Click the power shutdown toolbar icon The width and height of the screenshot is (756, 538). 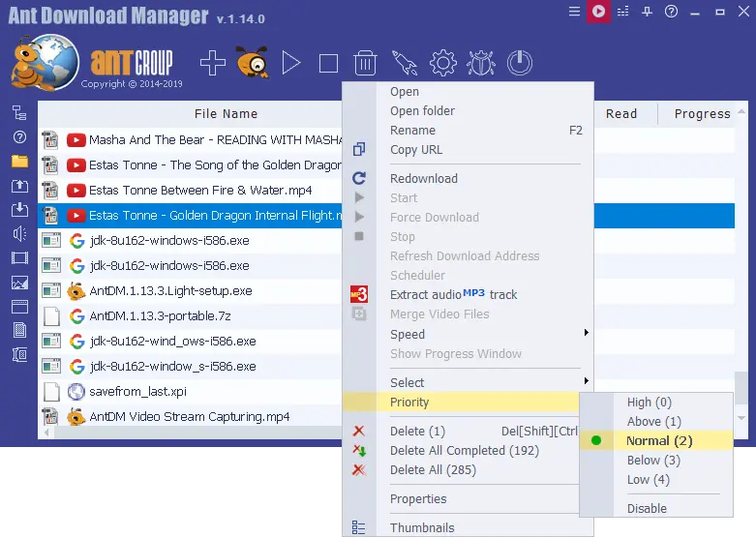[520, 63]
